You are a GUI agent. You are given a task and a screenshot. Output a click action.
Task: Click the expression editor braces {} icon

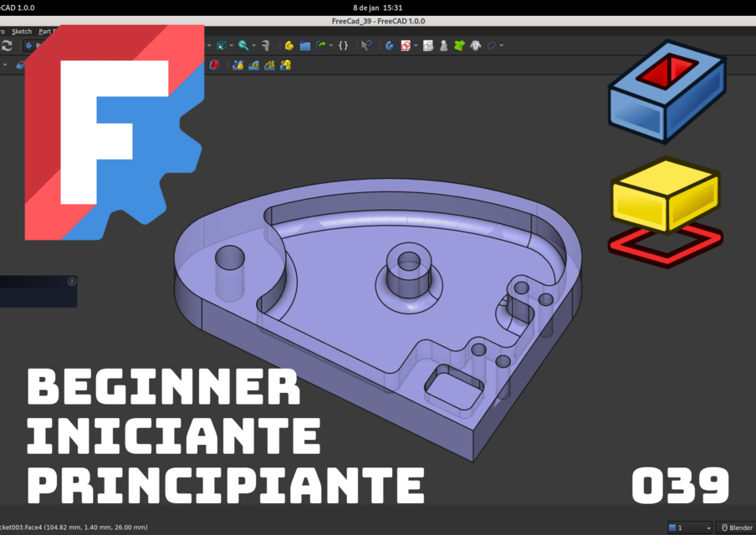(343, 45)
